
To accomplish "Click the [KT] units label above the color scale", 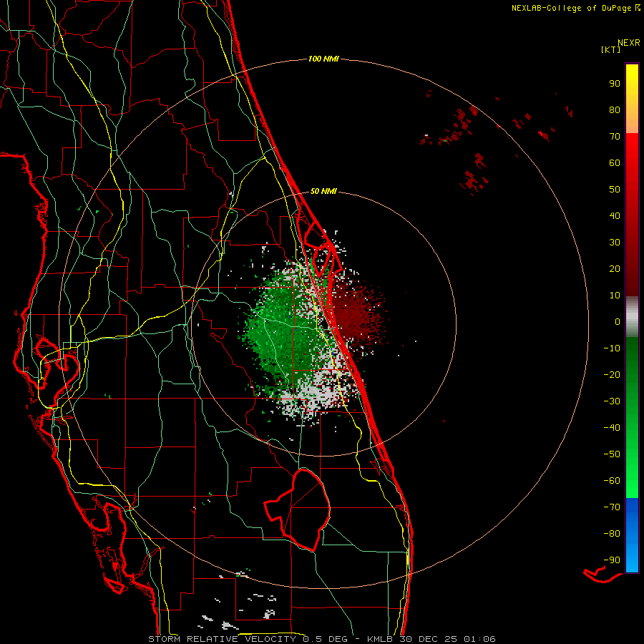I will pos(610,49).
